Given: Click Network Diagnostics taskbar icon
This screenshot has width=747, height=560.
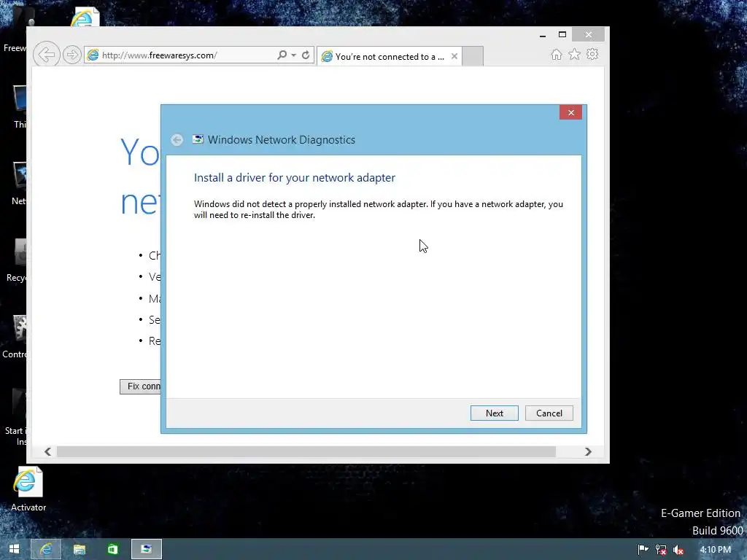Looking at the screenshot, I should click(x=146, y=549).
